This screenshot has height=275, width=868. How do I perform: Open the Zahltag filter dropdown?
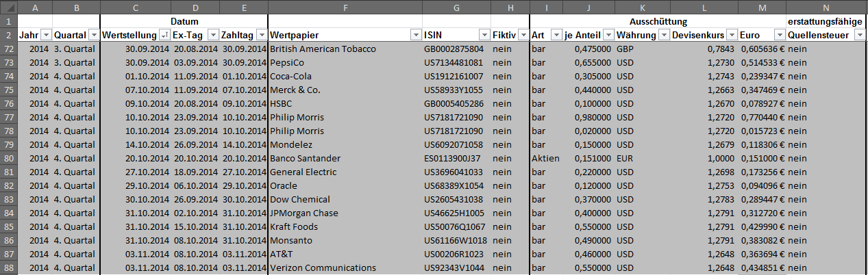click(x=260, y=35)
